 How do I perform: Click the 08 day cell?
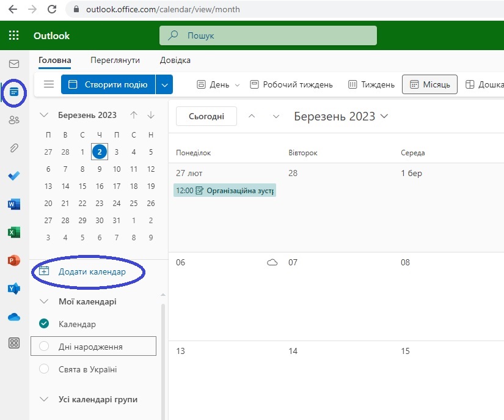point(449,297)
